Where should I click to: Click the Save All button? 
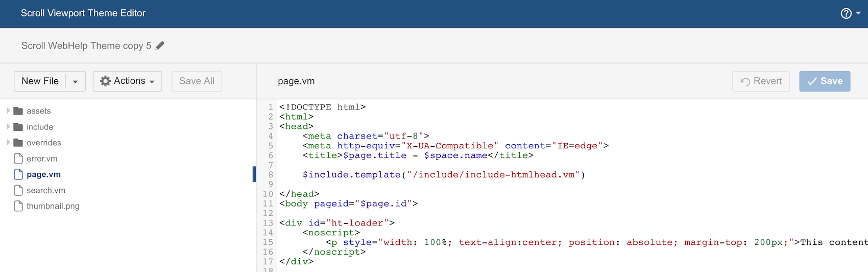click(197, 81)
